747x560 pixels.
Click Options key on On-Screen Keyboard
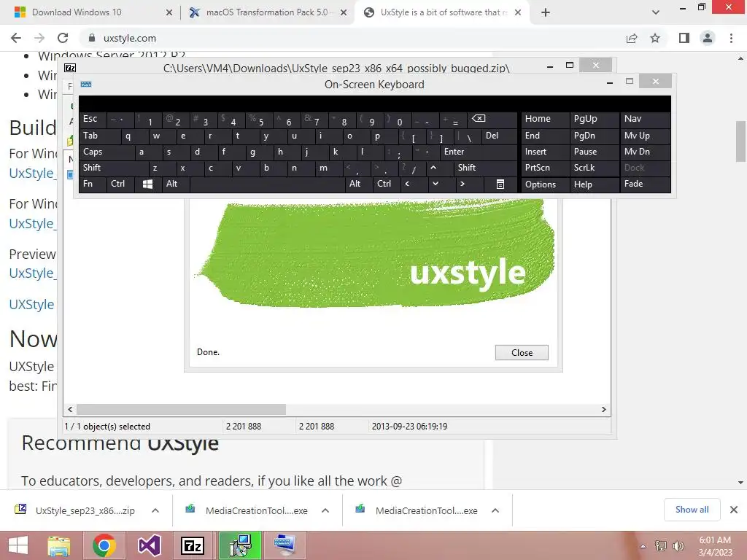(x=546, y=184)
